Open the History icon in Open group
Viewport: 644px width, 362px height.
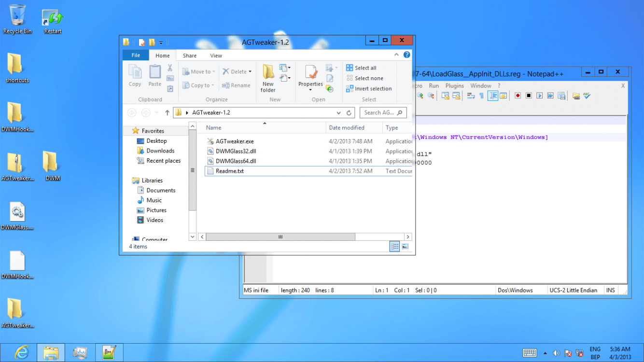[330, 89]
